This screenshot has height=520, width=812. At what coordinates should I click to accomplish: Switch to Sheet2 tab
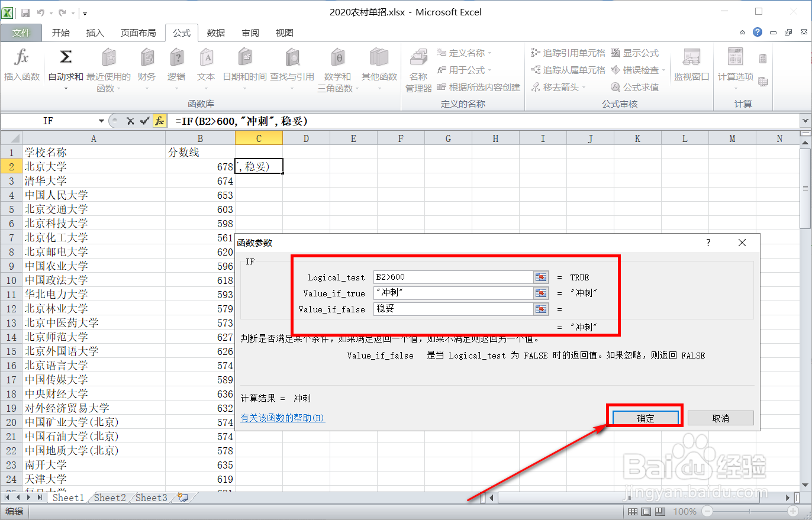109,498
